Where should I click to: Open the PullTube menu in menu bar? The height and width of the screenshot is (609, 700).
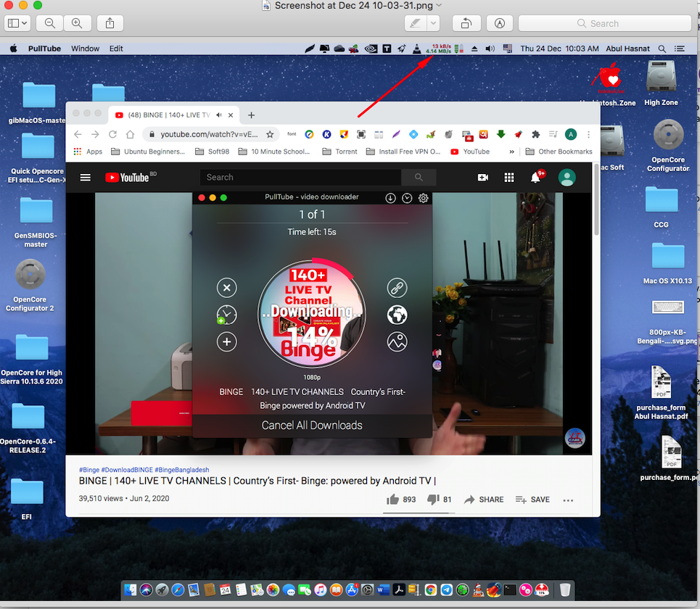44,49
